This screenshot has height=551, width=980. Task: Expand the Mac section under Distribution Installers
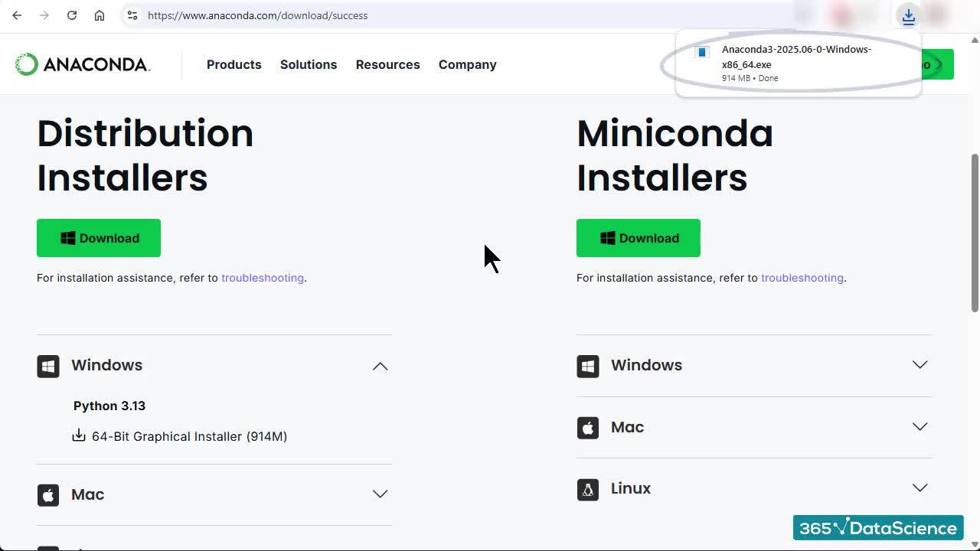point(380,494)
